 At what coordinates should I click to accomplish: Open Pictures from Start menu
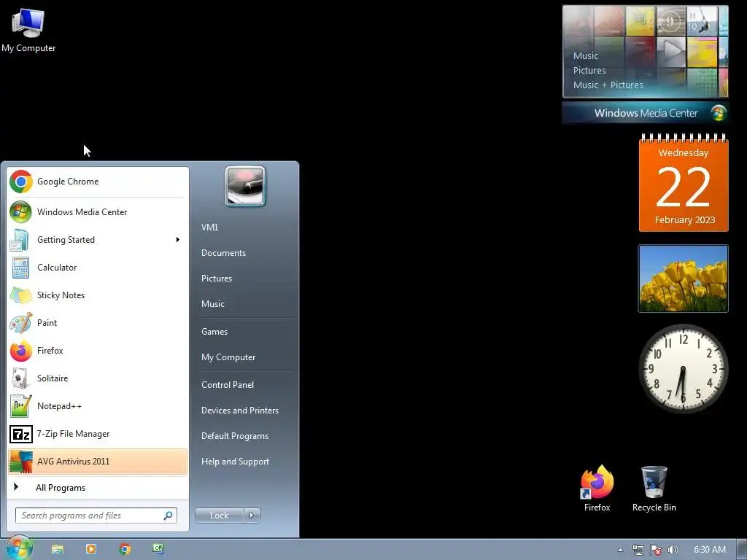[x=216, y=279]
